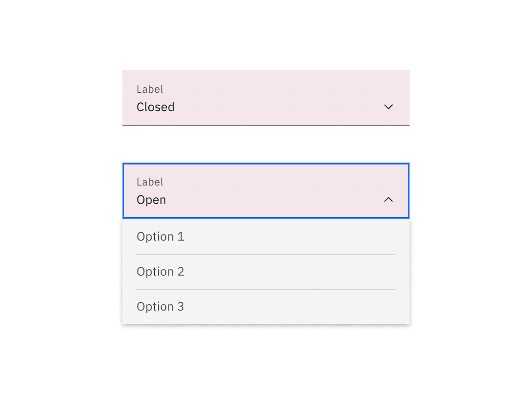Select the currently highlighted Open dropdown field
This screenshot has width=532, height=399.
(x=266, y=191)
